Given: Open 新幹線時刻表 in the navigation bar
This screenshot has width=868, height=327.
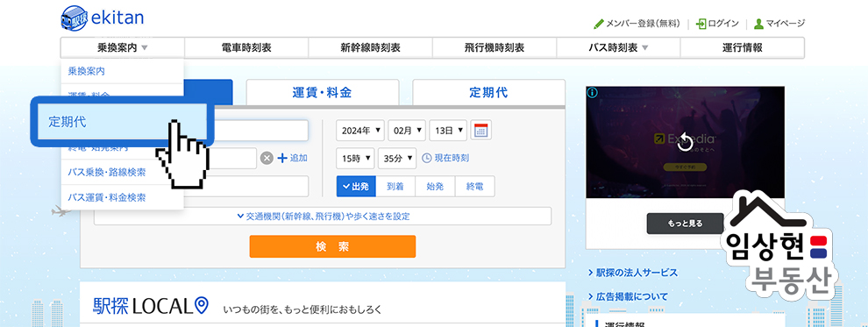Looking at the screenshot, I should click(x=370, y=47).
